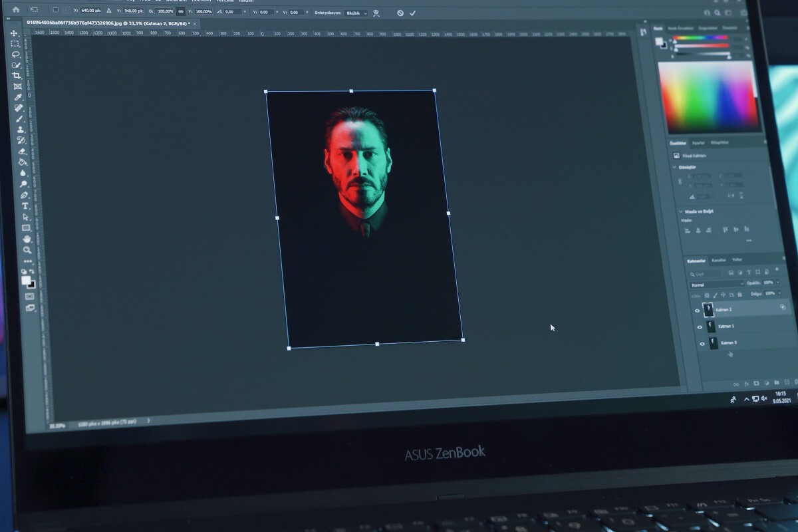Select the Horizontal Type tool
The image size is (798, 532).
(25, 206)
